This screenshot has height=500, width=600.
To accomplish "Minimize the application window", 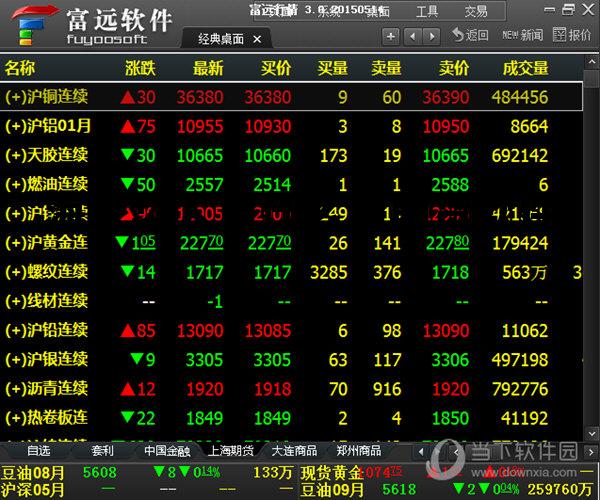I will tap(549, 10).
